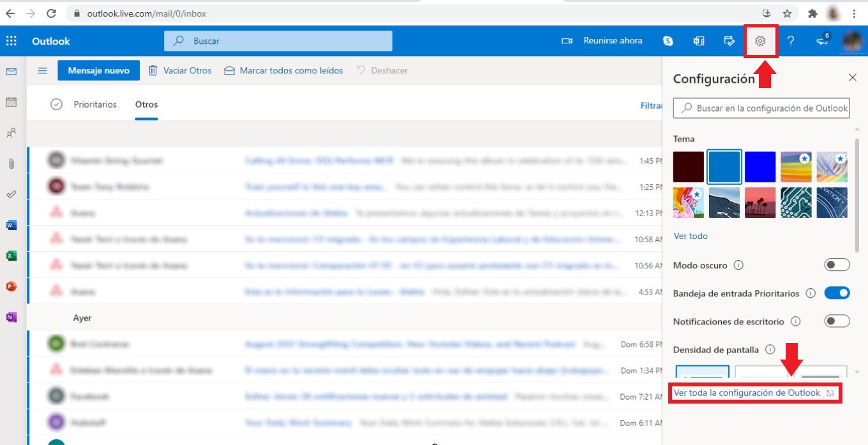
Task: Reload the page in the browser
Action: [52, 13]
